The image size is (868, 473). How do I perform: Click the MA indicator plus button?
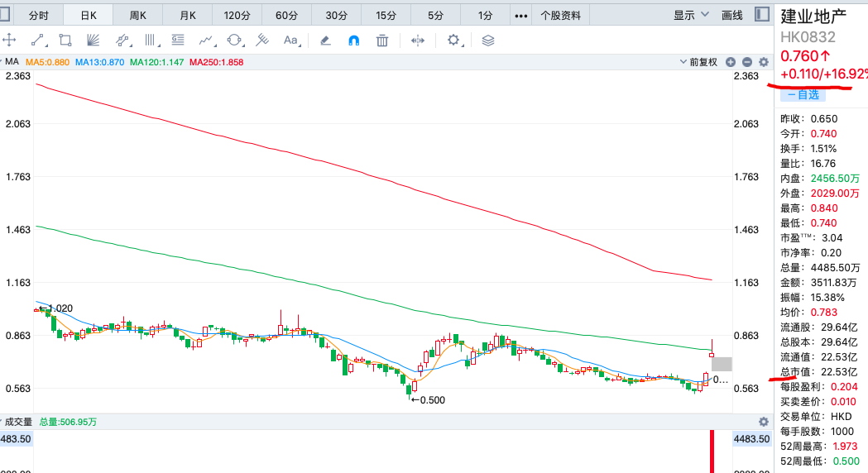click(x=730, y=63)
